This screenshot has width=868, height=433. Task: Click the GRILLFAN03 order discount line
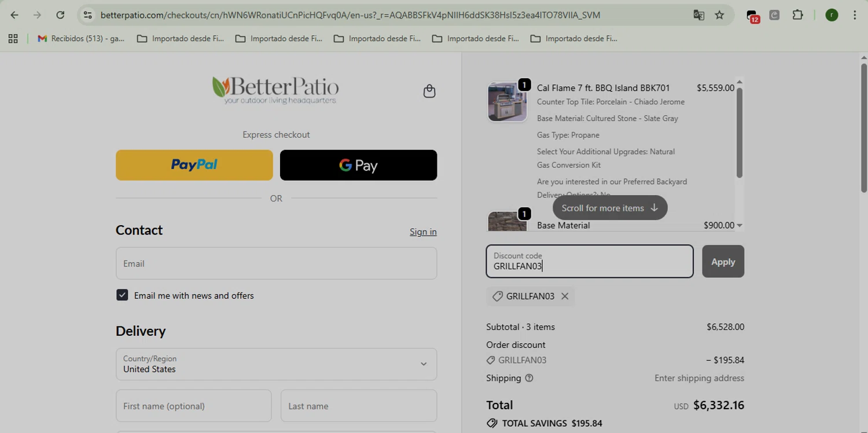pos(615,360)
